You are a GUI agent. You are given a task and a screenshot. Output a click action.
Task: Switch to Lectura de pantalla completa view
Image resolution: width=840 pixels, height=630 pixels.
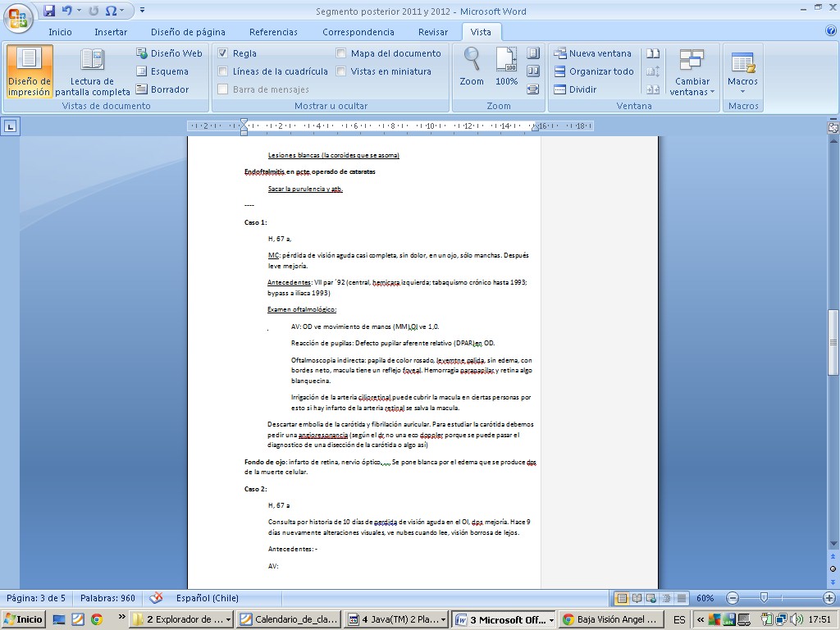92,72
